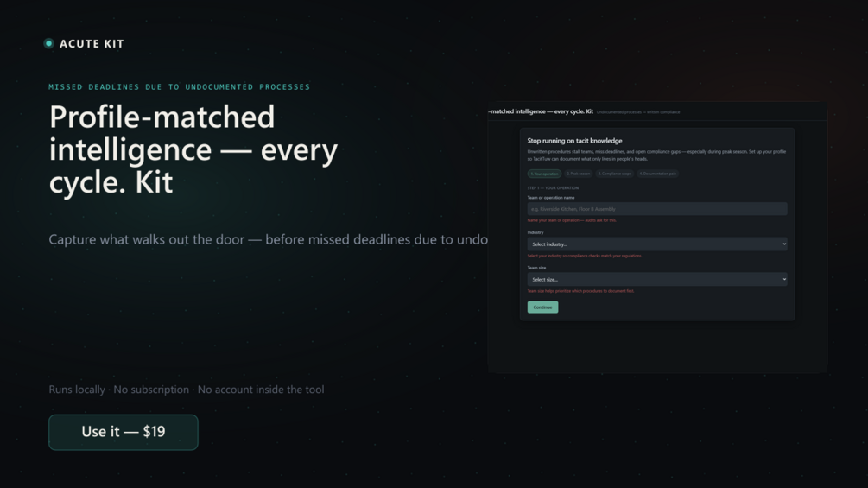Select the "3. Compliance scope" step pill
The width and height of the screenshot is (868, 488).
click(x=614, y=174)
